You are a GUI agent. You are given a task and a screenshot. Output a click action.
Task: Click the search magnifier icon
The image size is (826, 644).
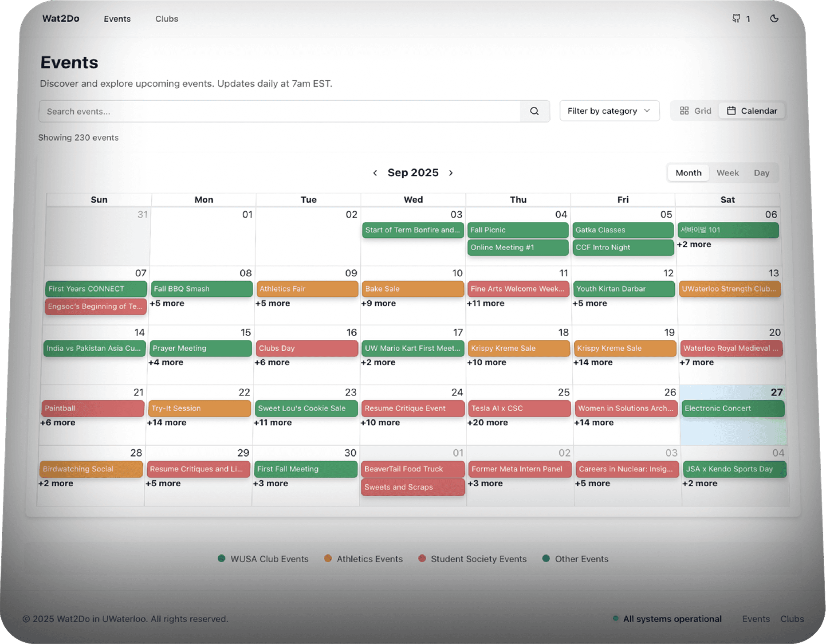534,111
